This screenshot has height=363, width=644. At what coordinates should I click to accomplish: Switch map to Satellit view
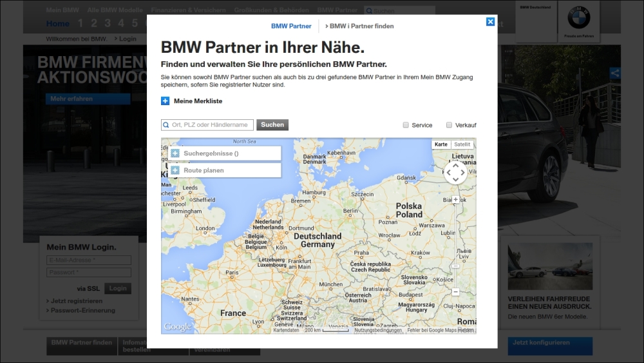(x=462, y=144)
